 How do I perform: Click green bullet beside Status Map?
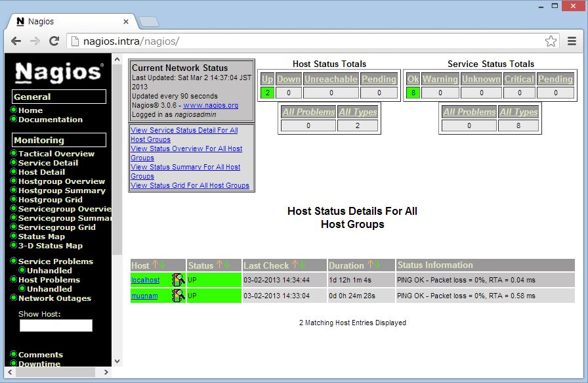point(14,236)
